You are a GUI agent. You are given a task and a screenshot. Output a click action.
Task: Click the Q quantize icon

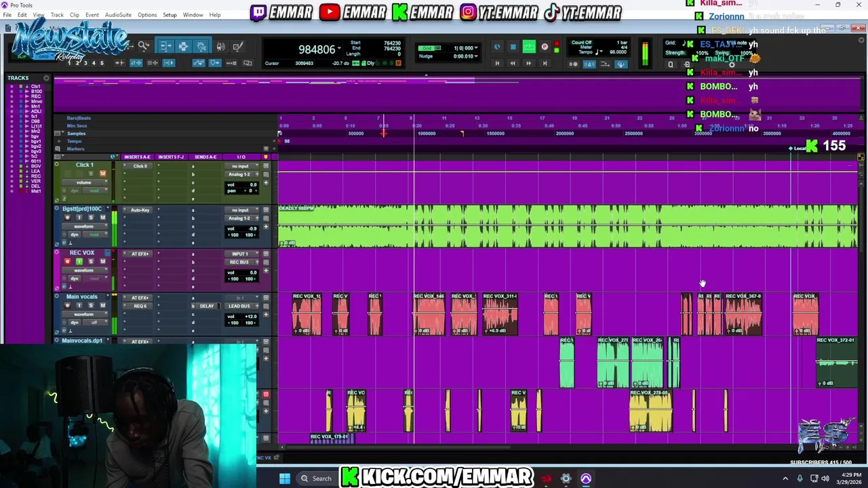(671, 64)
